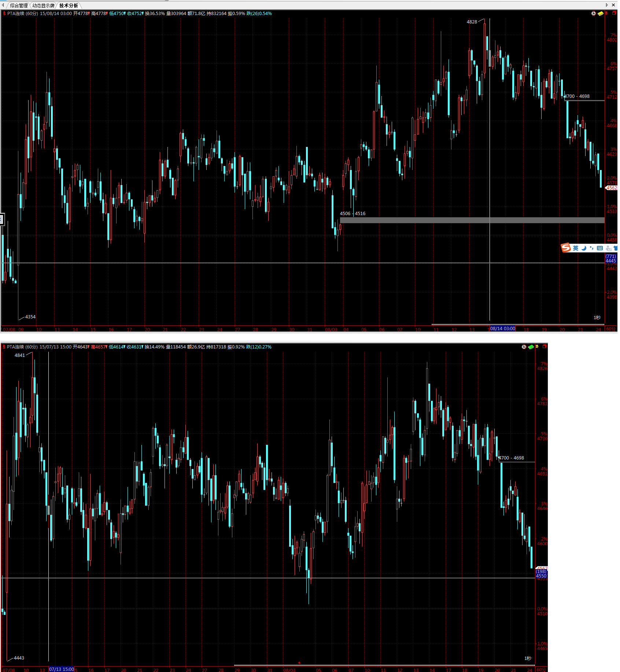Switch to the 综合管理 tab
Image resolution: width=620 pixels, height=672 pixels.
(x=18, y=5)
